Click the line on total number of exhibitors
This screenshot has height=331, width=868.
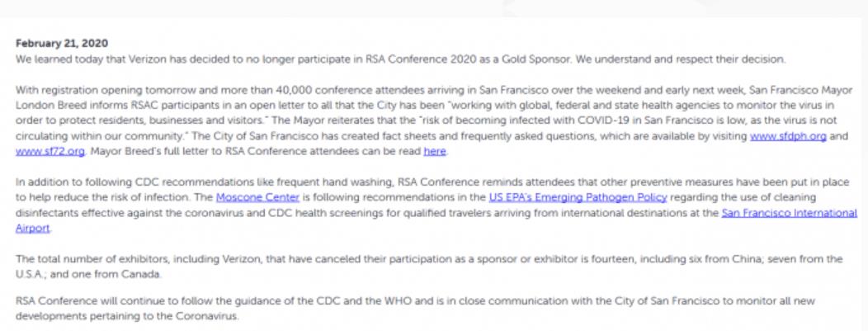pyautogui.click(x=429, y=258)
